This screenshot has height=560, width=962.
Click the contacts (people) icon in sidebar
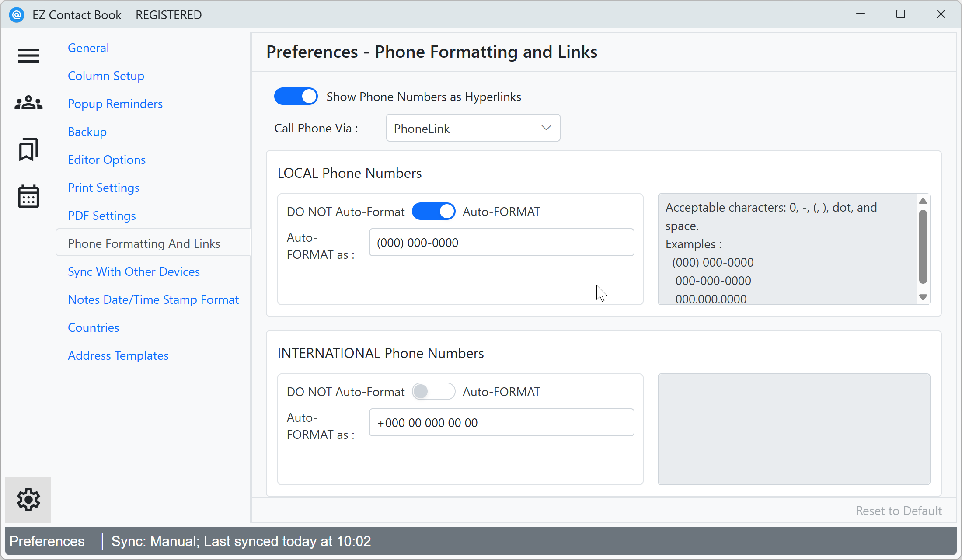click(x=28, y=103)
